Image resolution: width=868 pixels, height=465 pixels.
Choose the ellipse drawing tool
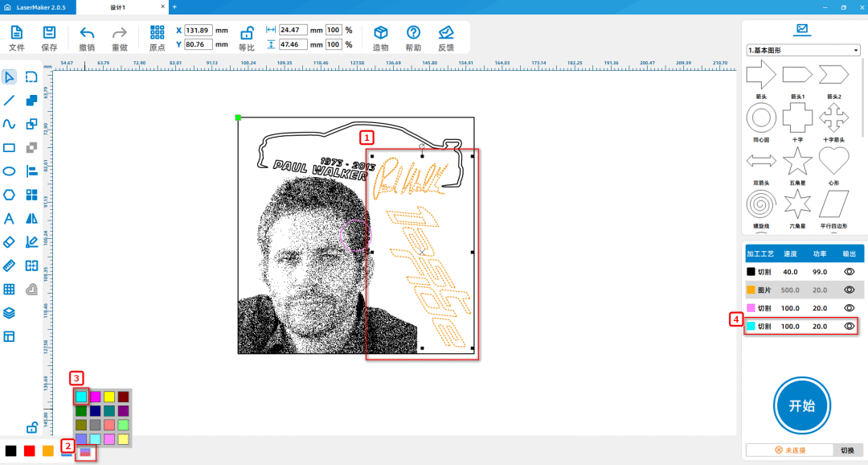pyautogui.click(x=10, y=171)
